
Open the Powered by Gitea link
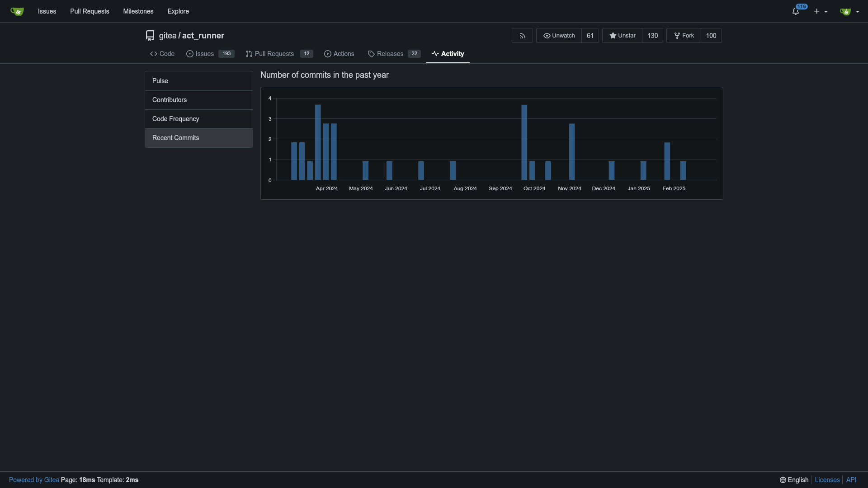[34, 480]
